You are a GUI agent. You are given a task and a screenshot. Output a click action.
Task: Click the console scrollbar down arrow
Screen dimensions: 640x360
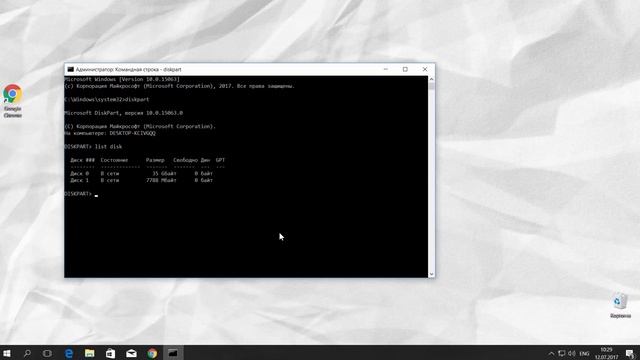pos(431,274)
